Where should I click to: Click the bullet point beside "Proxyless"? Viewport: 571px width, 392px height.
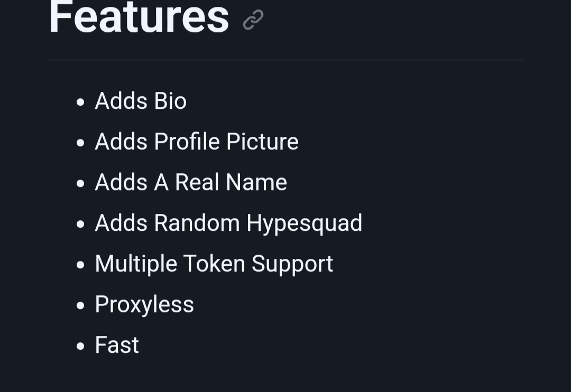(x=80, y=305)
